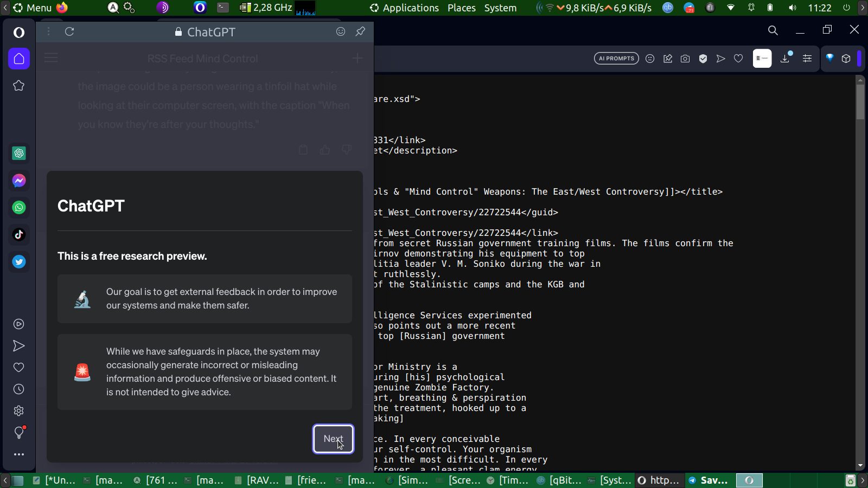Open the Places menu
The image size is (868, 488).
coord(461,8)
